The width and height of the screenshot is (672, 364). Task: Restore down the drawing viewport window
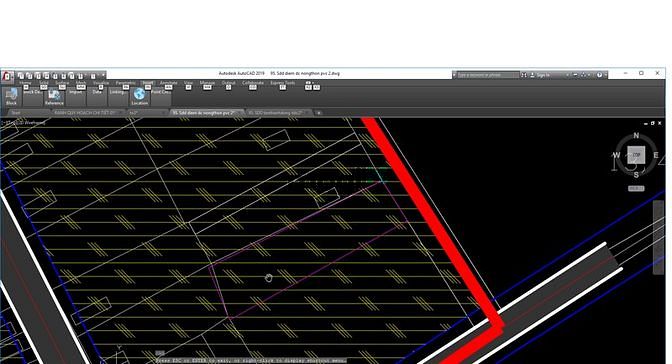coord(653,123)
